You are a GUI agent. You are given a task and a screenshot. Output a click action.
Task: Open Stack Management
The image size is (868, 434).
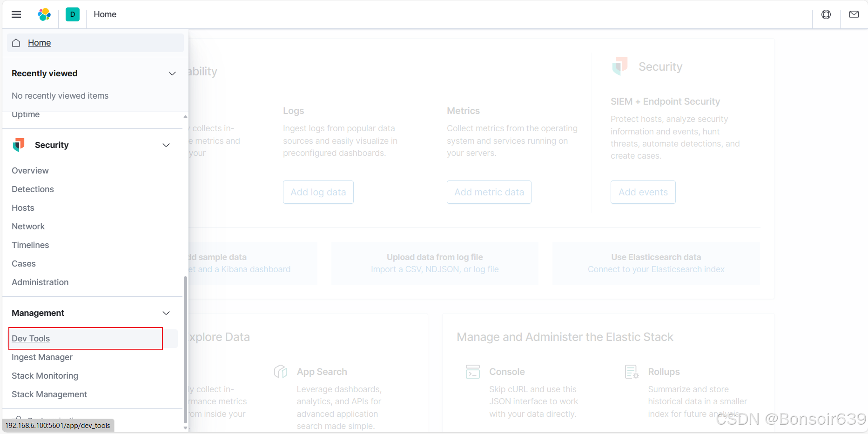pyautogui.click(x=49, y=394)
